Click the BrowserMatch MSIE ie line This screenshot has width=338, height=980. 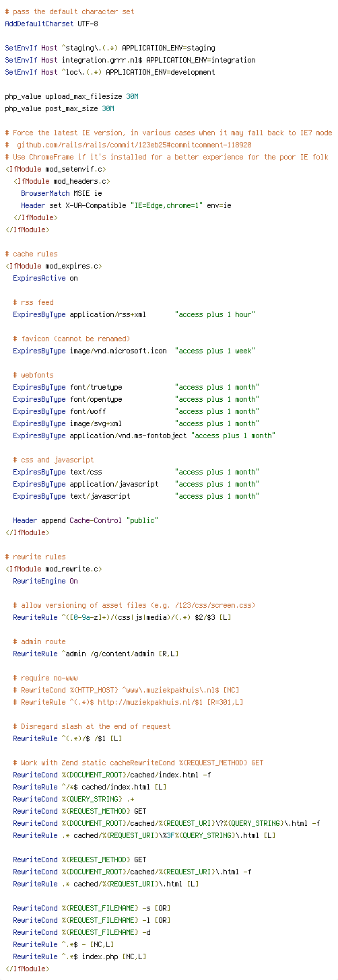pos(61,193)
